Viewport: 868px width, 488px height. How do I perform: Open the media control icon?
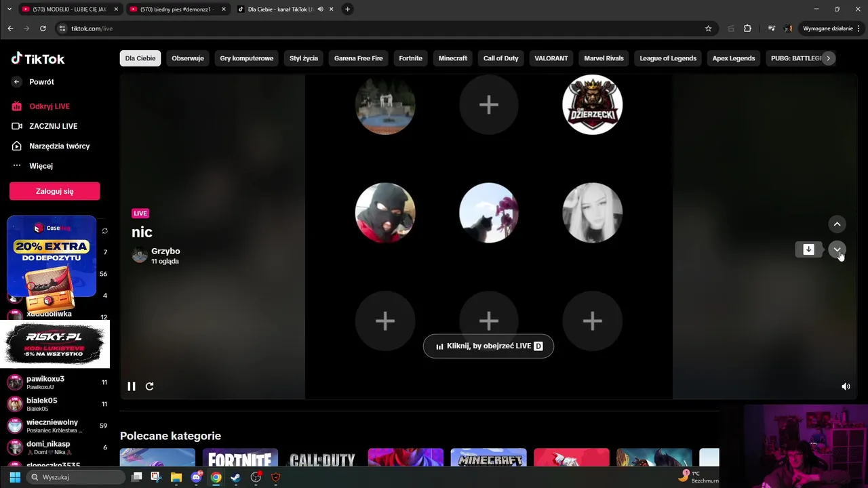pyautogui.click(x=771, y=28)
